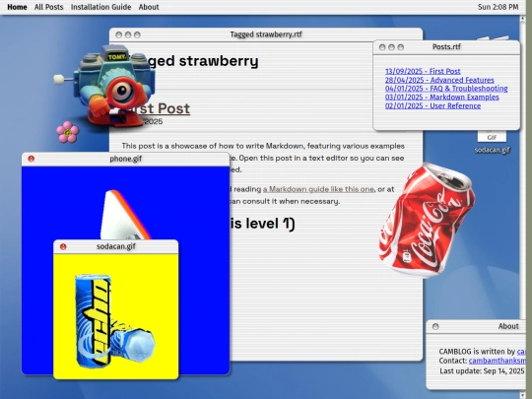Image resolution: width=532 pixels, height=399 pixels.
Task: Click the phone.gif window title
Action: click(125, 159)
